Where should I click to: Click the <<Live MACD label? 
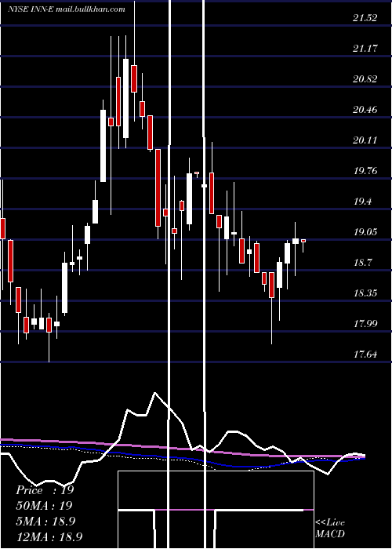(x=330, y=528)
